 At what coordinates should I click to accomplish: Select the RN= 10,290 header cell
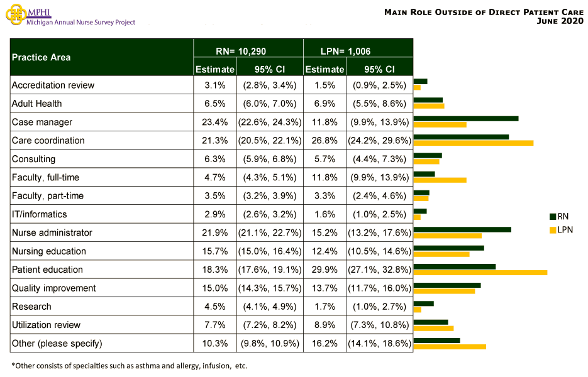pos(247,51)
